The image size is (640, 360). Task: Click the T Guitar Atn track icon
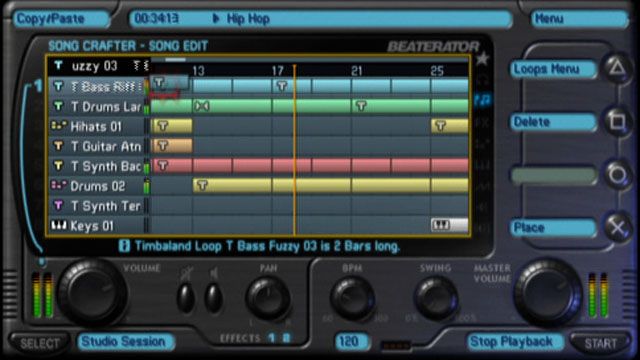(x=58, y=146)
